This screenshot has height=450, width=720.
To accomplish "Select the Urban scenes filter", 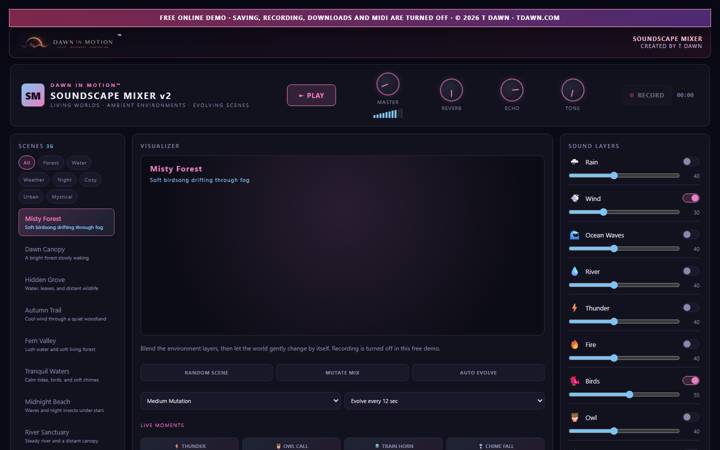I will click(x=31, y=197).
